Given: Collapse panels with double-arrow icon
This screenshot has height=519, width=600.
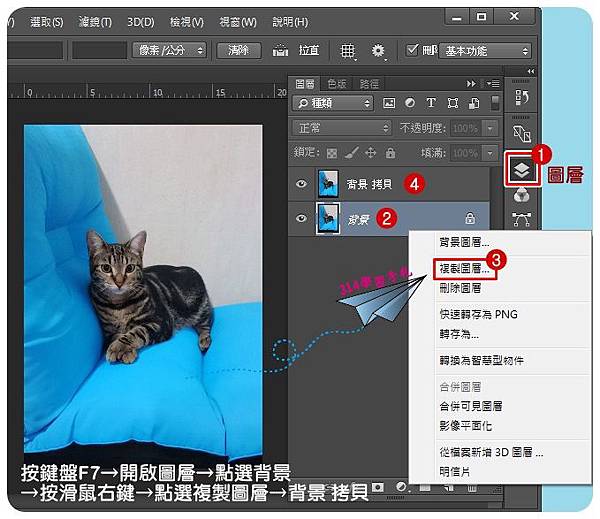Looking at the screenshot, I should coord(530,71).
